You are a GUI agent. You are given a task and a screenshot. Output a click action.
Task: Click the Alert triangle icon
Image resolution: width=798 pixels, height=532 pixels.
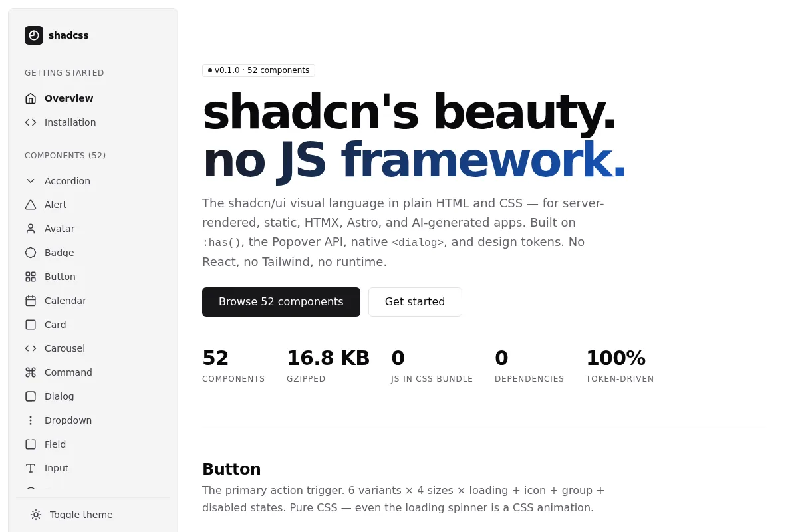(x=31, y=205)
